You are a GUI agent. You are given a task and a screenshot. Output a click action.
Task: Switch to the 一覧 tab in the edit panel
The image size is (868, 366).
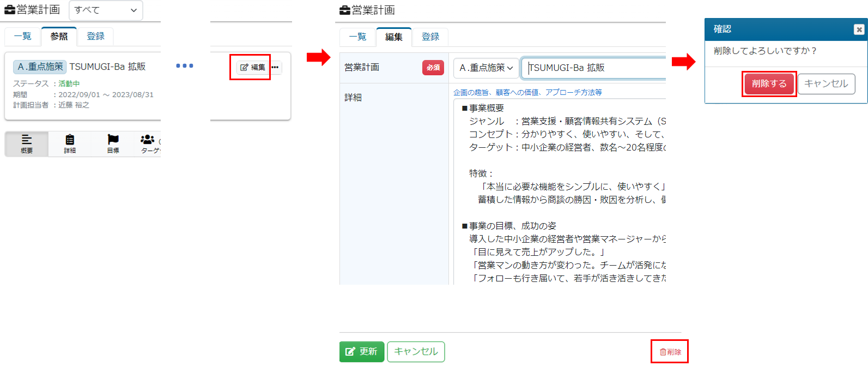coord(358,37)
